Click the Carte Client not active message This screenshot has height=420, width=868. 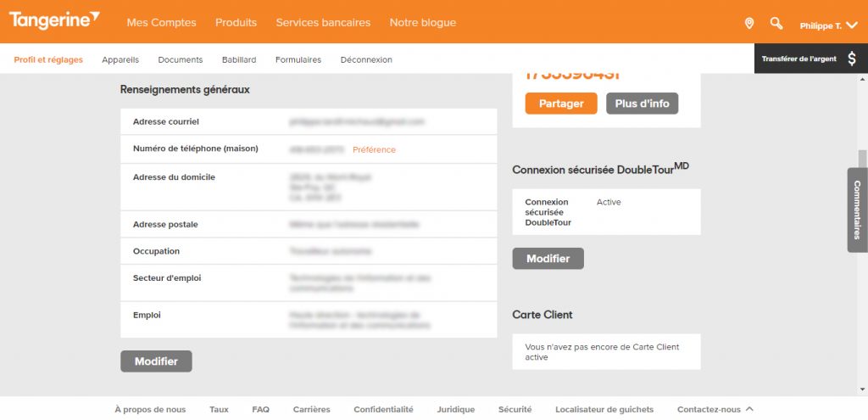pyautogui.click(x=603, y=352)
